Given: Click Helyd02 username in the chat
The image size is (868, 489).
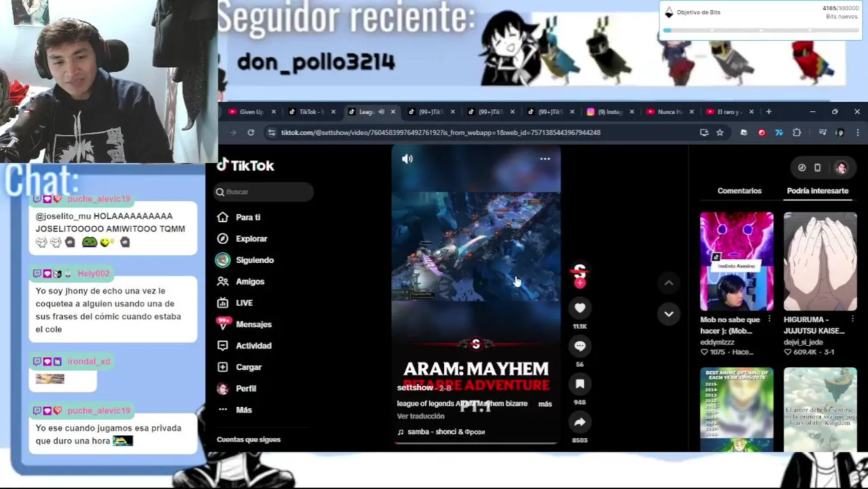Looking at the screenshot, I should (x=93, y=274).
